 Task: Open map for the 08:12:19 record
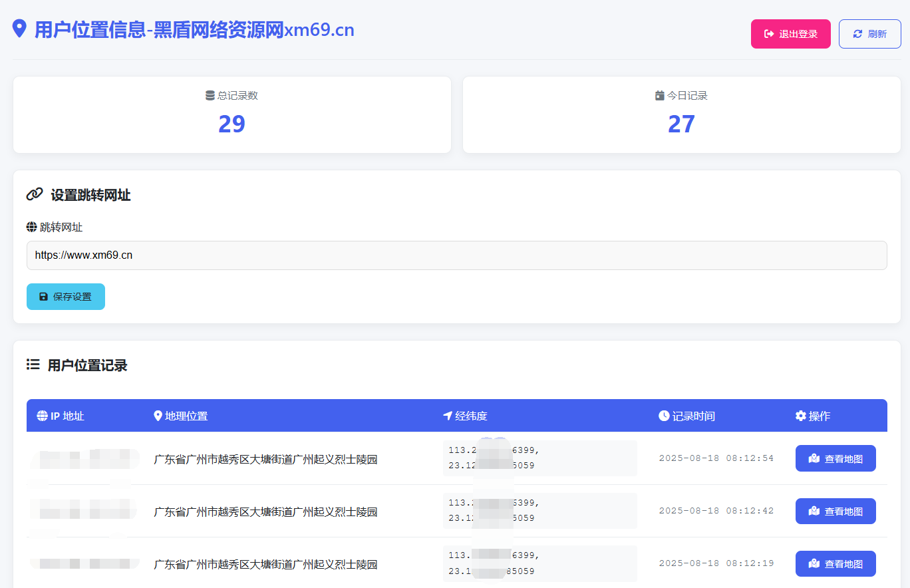[x=835, y=563]
